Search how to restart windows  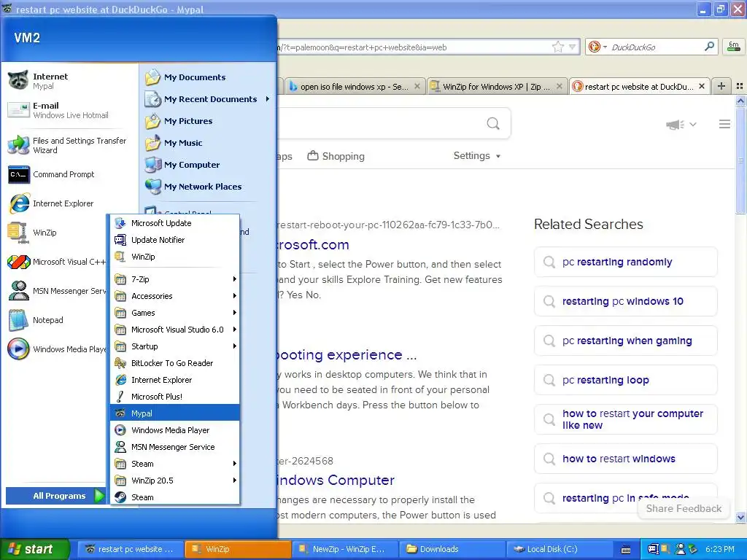click(625, 459)
